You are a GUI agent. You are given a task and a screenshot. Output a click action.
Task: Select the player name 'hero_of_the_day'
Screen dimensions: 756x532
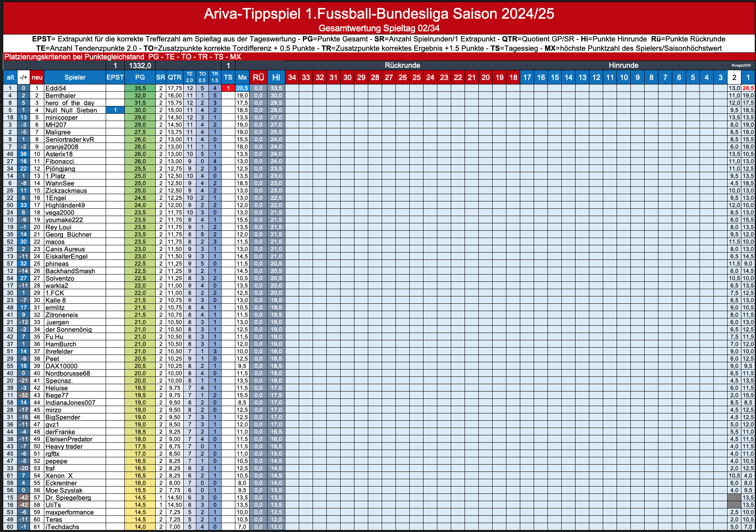point(70,103)
